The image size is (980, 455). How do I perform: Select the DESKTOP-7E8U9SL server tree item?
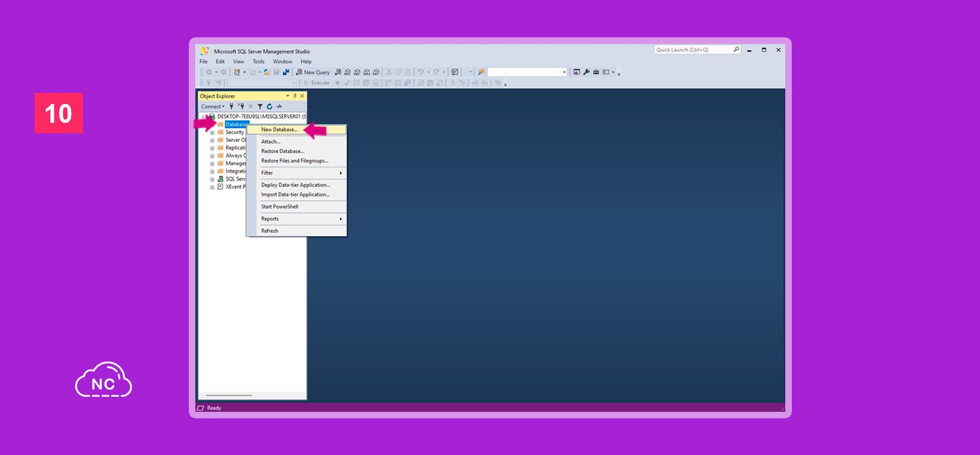[x=262, y=116]
